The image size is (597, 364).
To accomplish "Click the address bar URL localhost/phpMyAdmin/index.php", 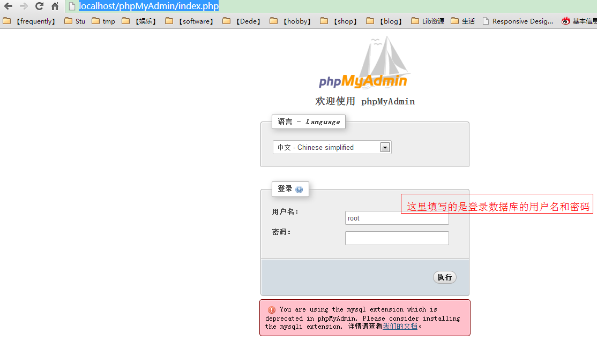I will point(148,6).
